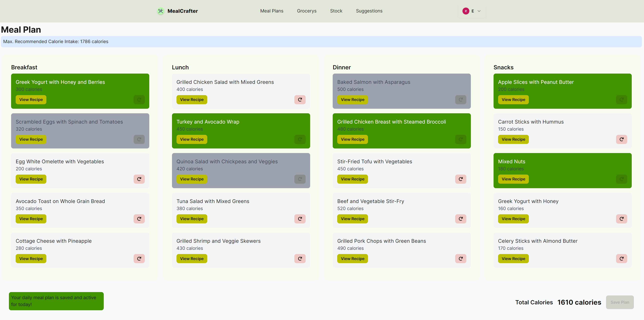
Task: View Recipe for Turkey and Avocado Wrap
Action: click(192, 139)
